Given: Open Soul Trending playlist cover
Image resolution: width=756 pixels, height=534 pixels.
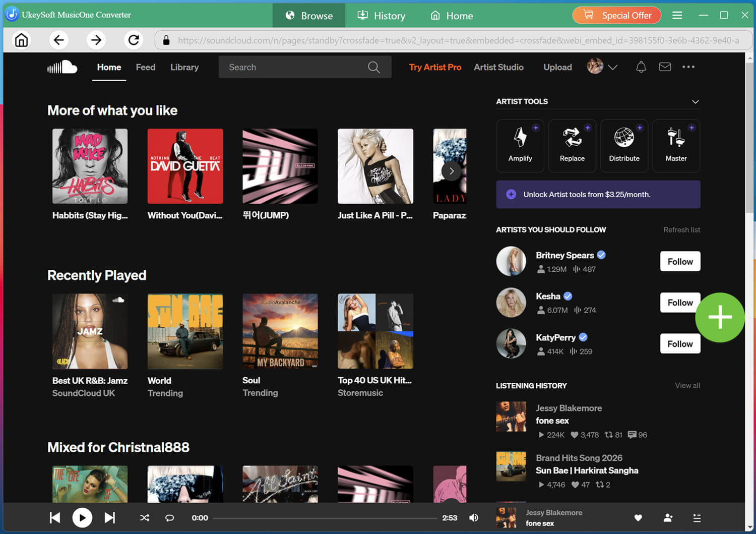Looking at the screenshot, I should point(280,331).
